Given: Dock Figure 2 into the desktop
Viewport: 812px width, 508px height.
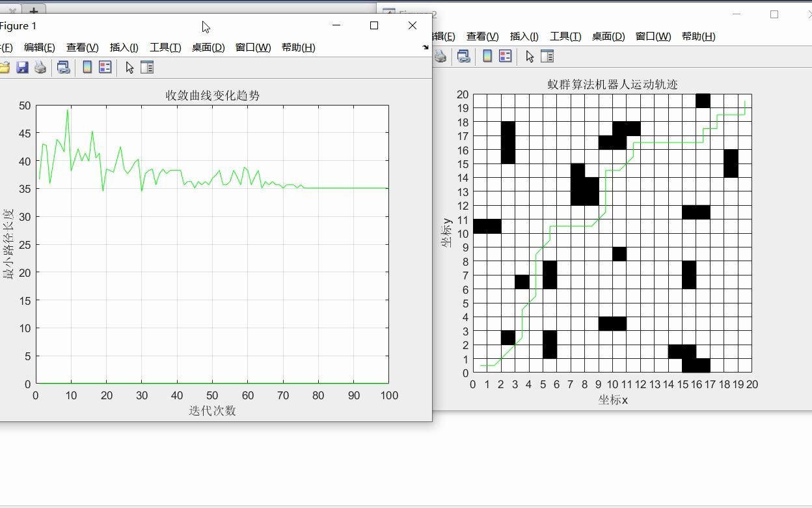Looking at the screenshot, I should pos(807,36).
